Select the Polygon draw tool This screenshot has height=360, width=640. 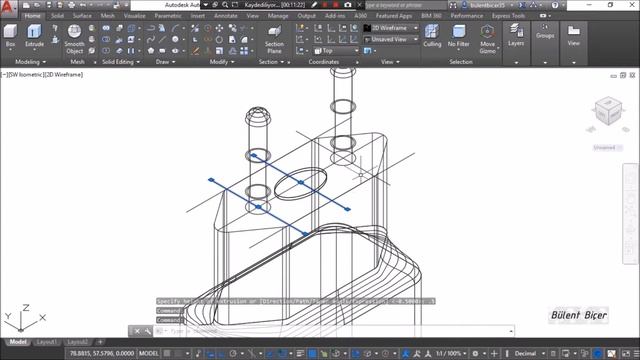pyautogui.click(x=151, y=51)
